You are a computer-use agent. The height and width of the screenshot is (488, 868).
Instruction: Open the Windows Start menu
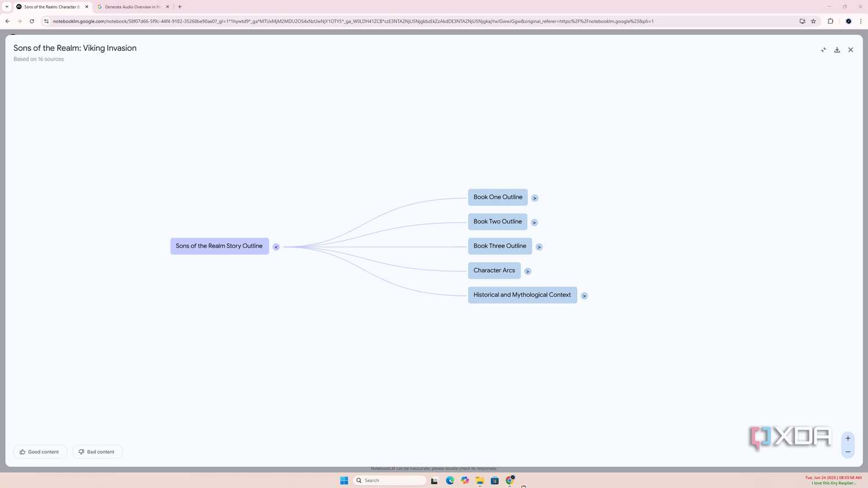(344, 480)
